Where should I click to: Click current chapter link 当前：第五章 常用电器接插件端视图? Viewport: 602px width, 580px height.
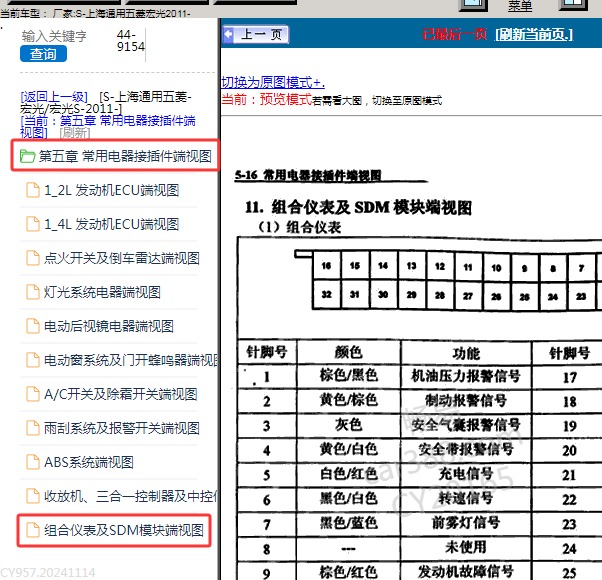click(x=108, y=126)
